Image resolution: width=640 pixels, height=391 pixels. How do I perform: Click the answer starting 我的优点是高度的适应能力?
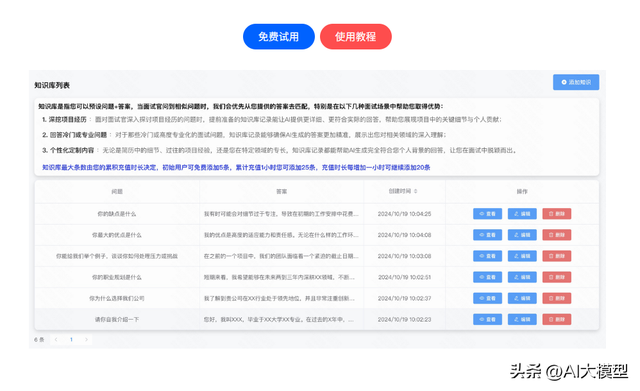(281, 235)
